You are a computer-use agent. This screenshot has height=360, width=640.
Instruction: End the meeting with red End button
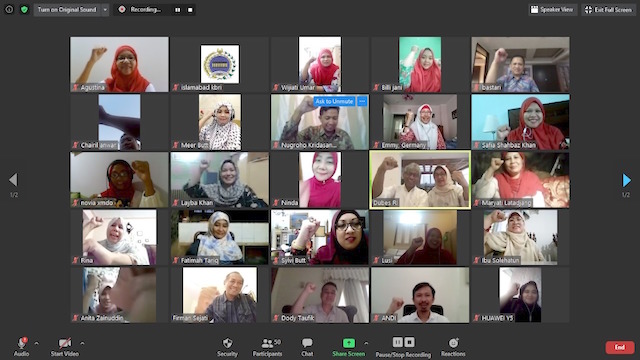620,347
